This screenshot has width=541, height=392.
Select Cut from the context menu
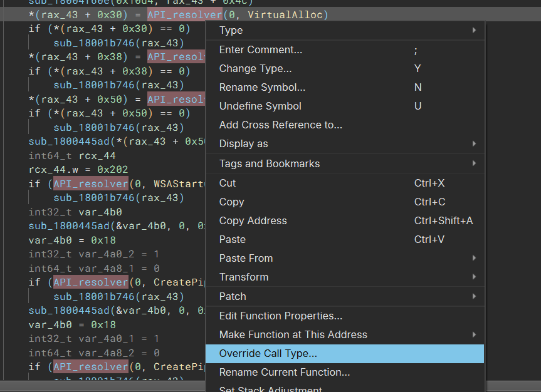point(345,183)
